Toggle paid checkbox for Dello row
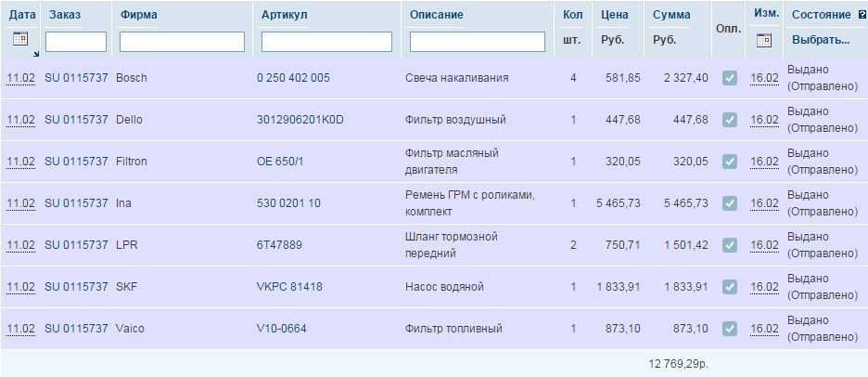The width and height of the screenshot is (868, 377). click(730, 120)
